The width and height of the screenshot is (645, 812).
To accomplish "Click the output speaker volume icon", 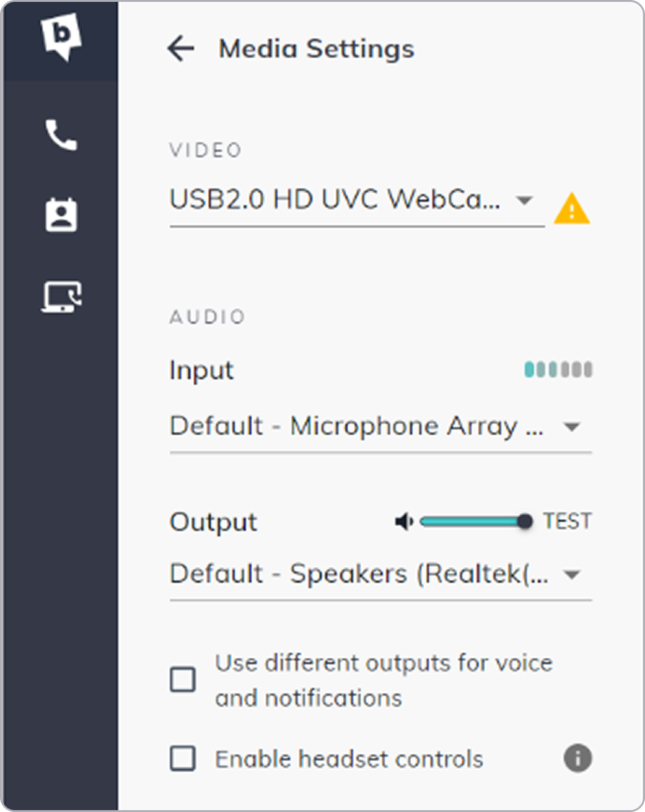I will (404, 522).
